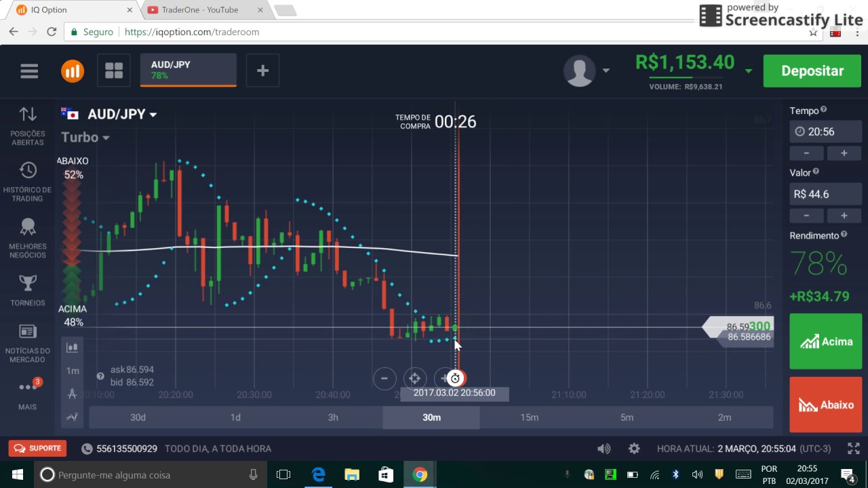Increase expiration time with plus

(844, 153)
